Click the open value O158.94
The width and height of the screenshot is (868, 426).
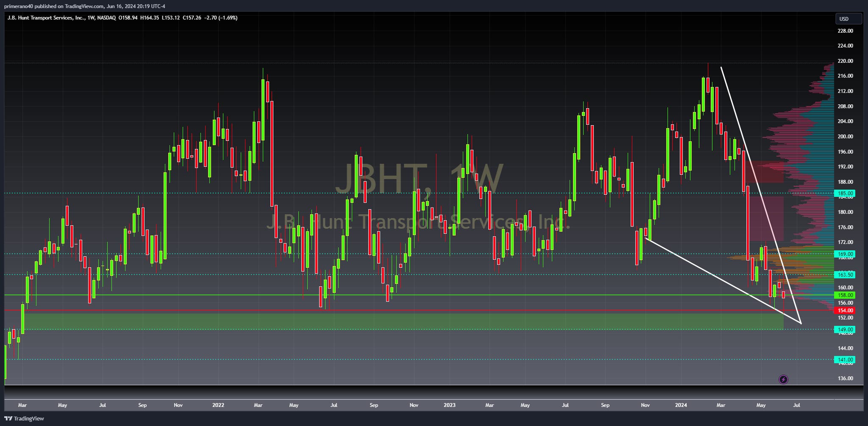pyautogui.click(x=128, y=18)
